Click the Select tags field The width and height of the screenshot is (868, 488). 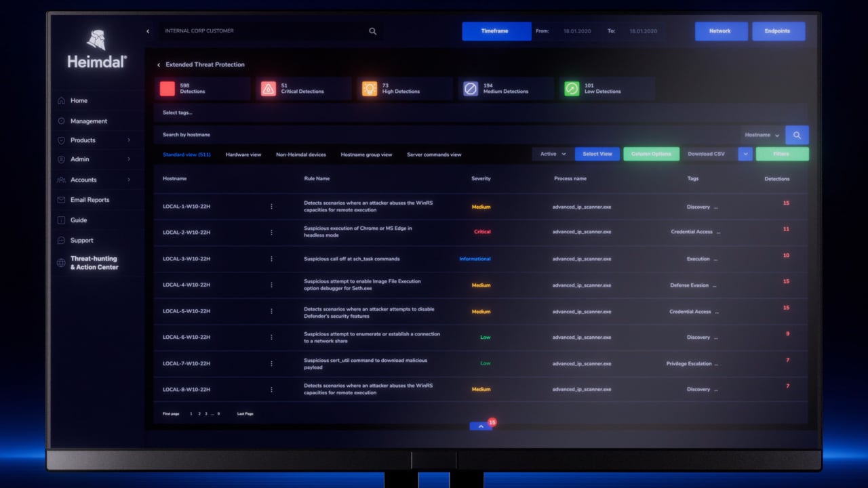click(x=480, y=113)
